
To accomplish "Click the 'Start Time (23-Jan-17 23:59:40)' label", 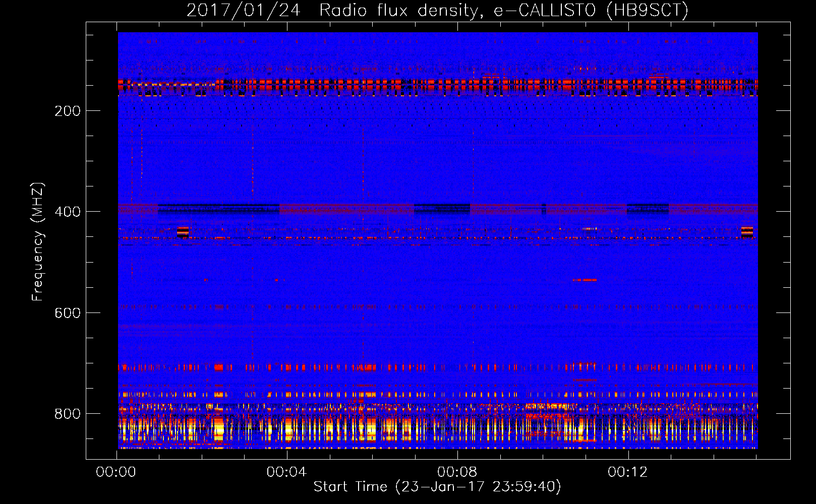I will (x=437, y=487).
